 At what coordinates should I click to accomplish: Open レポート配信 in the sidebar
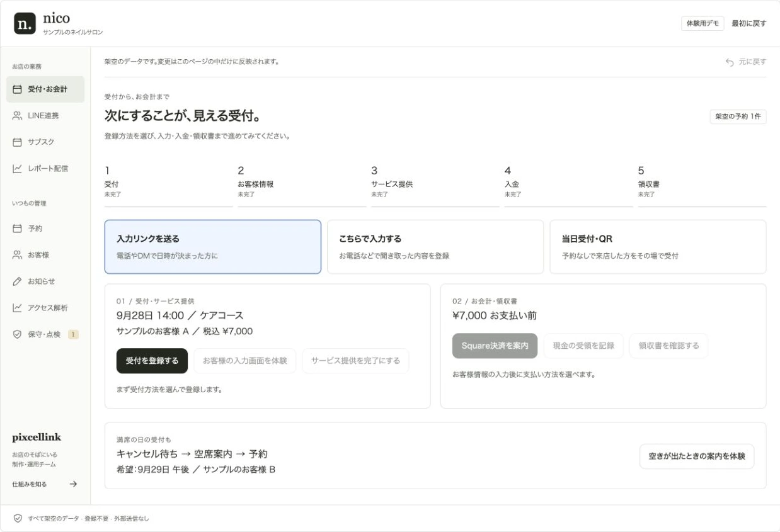point(45,168)
